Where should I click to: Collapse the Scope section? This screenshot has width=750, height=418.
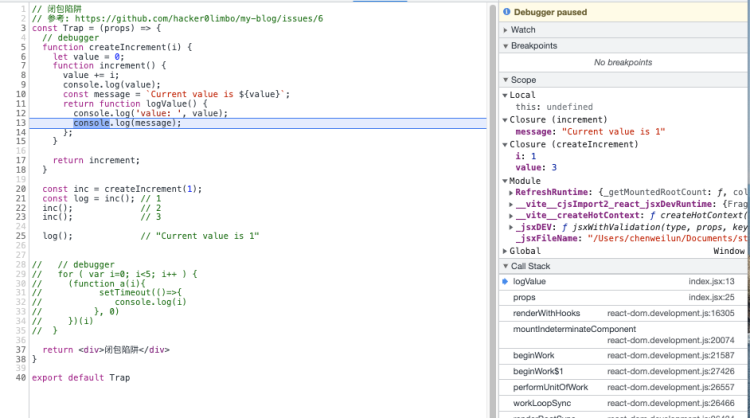coord(506,80)
